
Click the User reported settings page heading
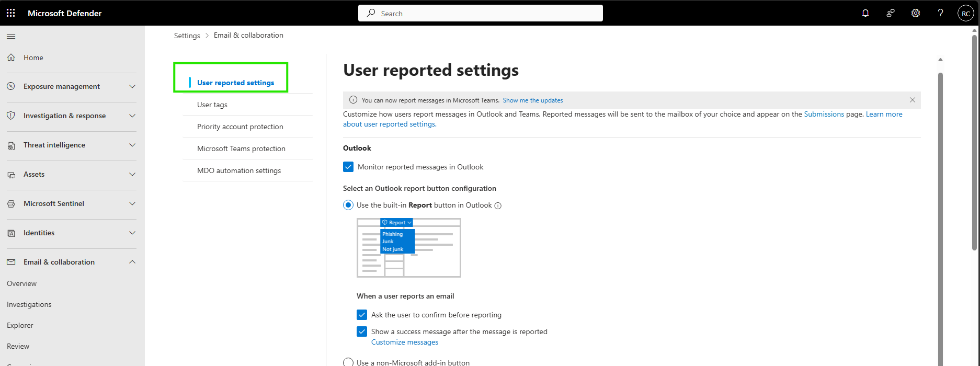(431, 70)
